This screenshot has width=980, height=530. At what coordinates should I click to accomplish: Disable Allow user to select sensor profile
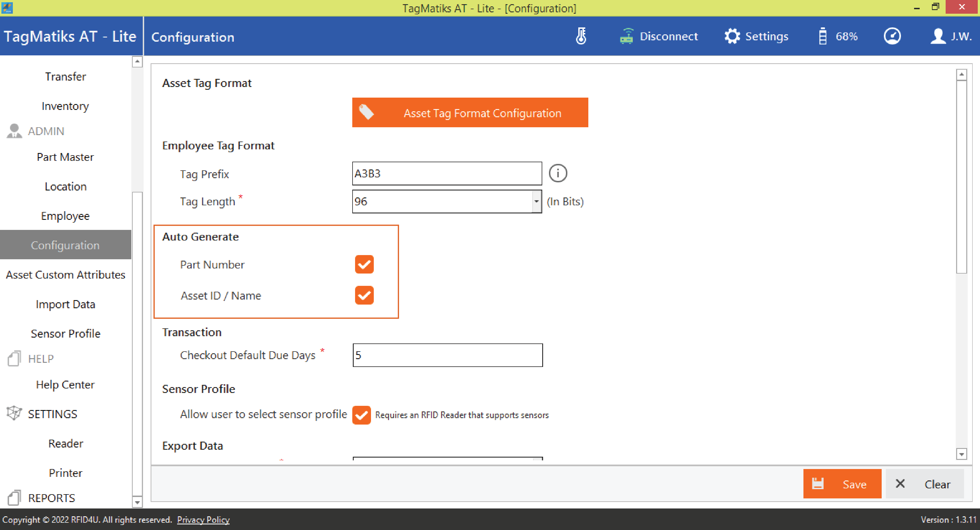tap(361, 415)
